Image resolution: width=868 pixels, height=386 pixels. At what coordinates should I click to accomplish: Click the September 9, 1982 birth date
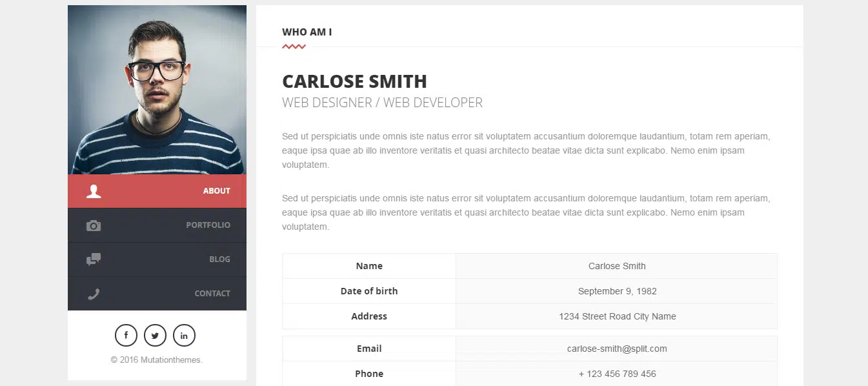pyautogui.click(x=617, y=291)
